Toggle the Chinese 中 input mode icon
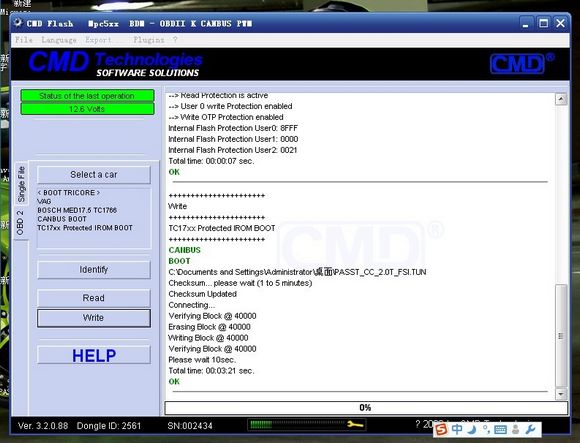This screenshot has width=580, height=443. click(x=457, y=429)
